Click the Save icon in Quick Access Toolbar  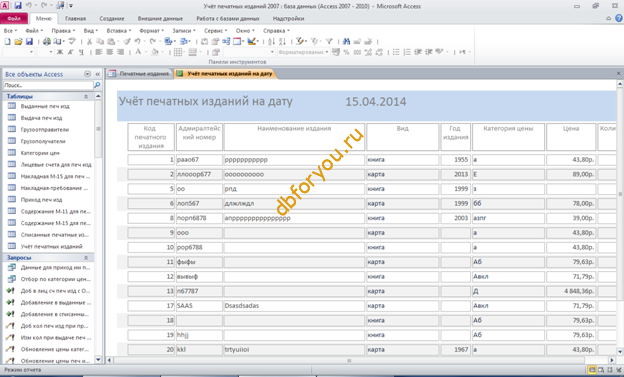tap(18, 6)
